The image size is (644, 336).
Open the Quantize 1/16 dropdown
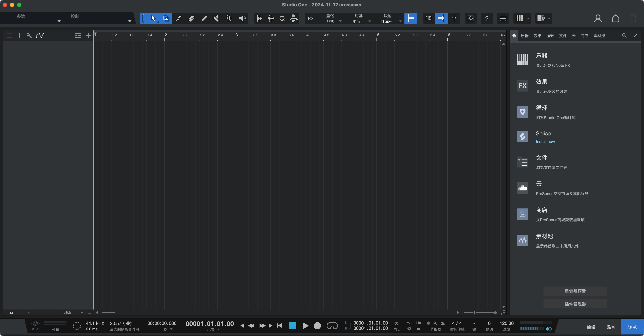(334, 19)
